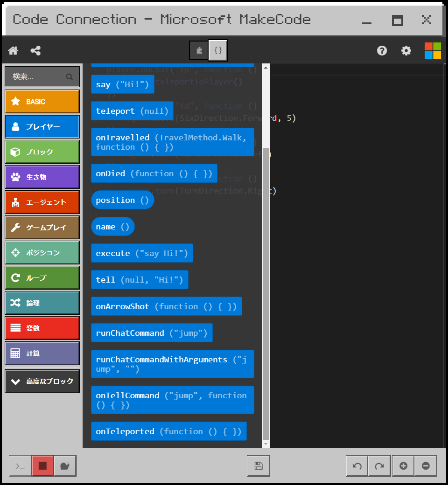Go to the MakeCode home screen
Image resolution: width=448 pixels, height=485 pixels.
(x=13, y=50)
